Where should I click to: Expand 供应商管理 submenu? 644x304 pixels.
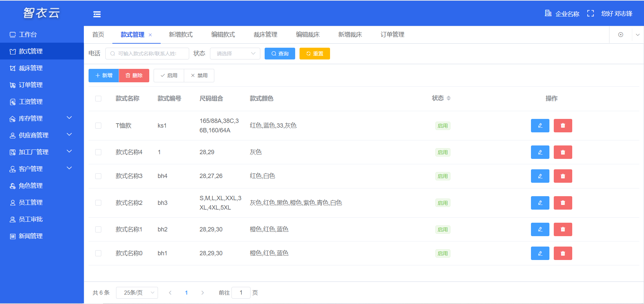pyautogui.click(x=42, y=135)
